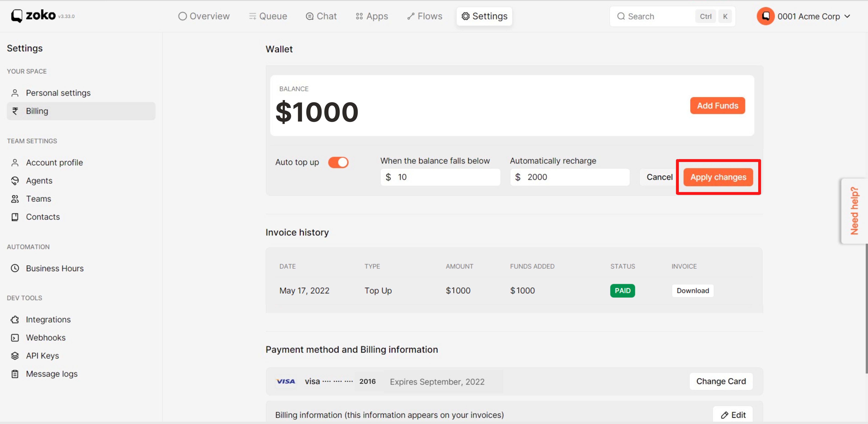The width and height of the screenshot is (868, 424).
Task: Click Apply changes button
Action: coord(718,177)
